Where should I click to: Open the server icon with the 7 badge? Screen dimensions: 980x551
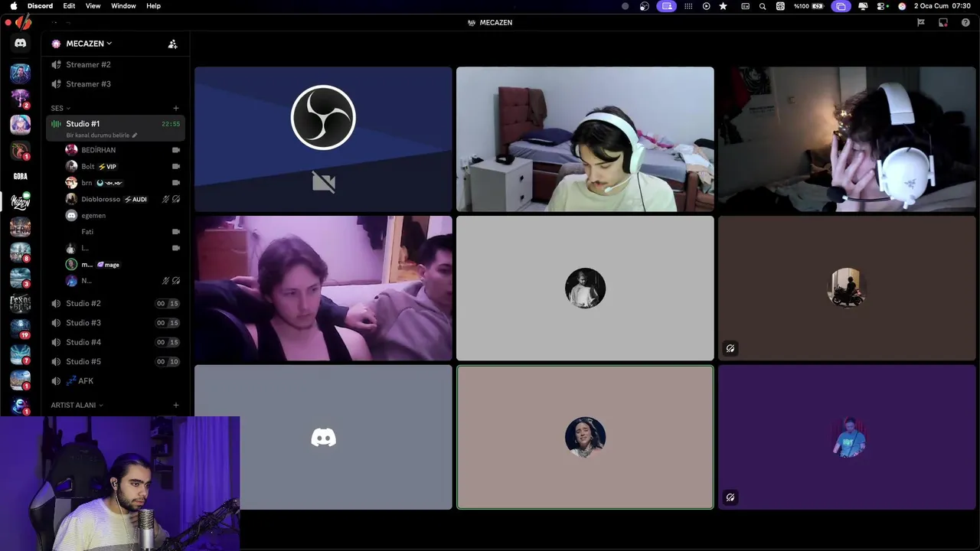[21, 354]
